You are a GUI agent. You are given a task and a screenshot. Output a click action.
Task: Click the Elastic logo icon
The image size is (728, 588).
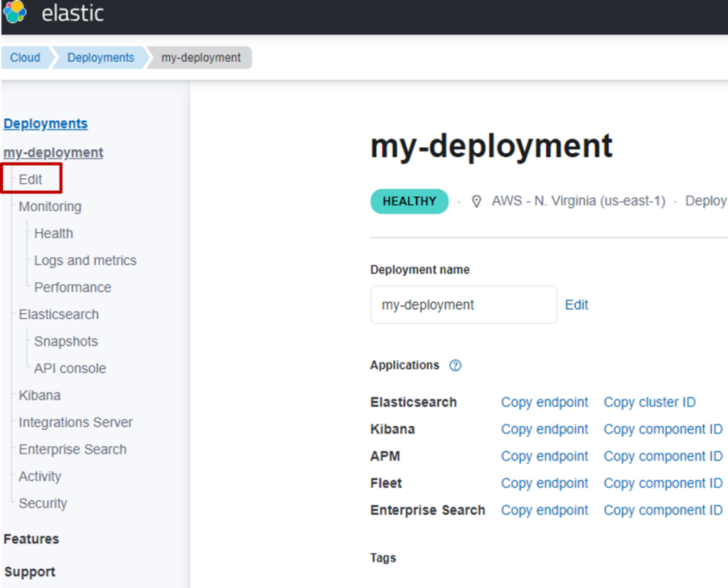(x=15, y=12)
